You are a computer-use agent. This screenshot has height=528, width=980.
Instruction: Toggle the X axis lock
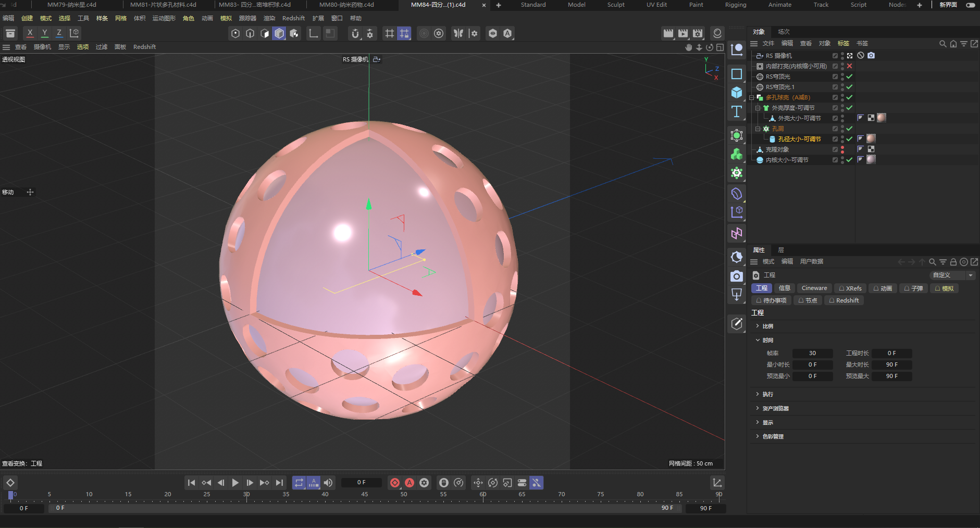(x=30, y=33)
